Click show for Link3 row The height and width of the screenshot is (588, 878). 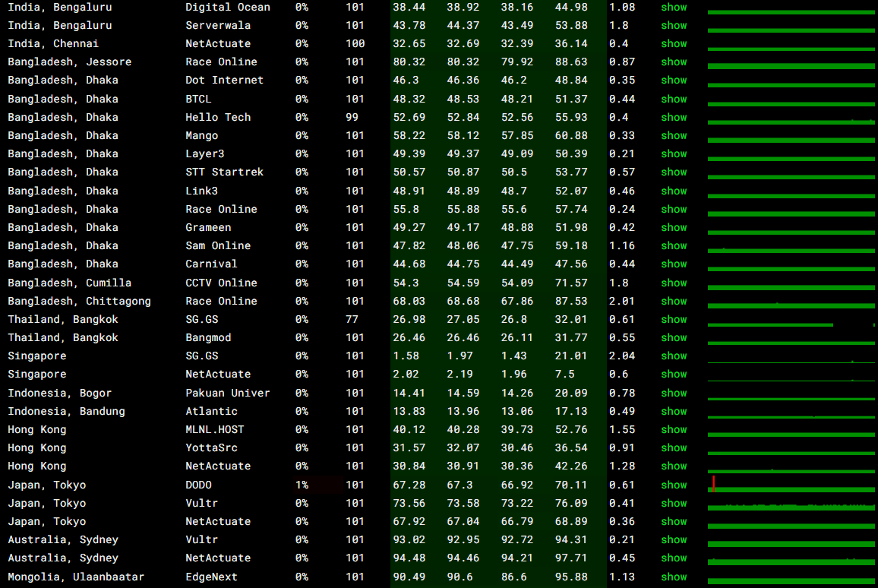click(674, 191)
